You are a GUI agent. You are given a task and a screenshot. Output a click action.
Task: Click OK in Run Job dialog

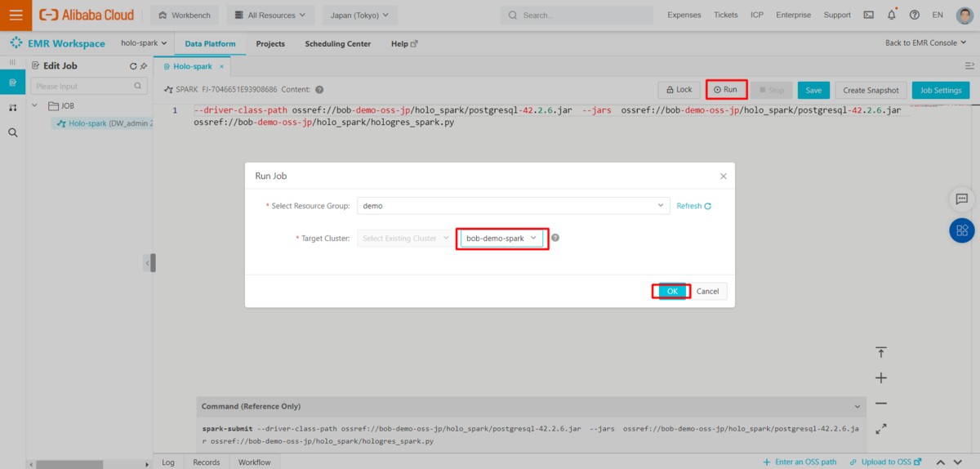pos(672,291)
